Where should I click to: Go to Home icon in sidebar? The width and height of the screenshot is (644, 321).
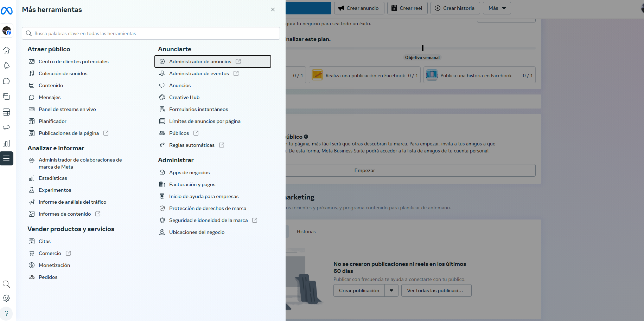click(6, 50)
